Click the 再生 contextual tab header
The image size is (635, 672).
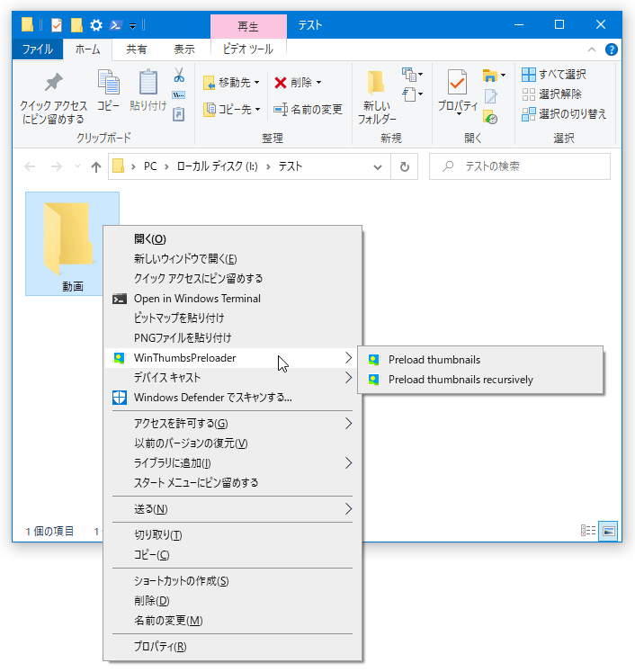(x=248, y=27)
